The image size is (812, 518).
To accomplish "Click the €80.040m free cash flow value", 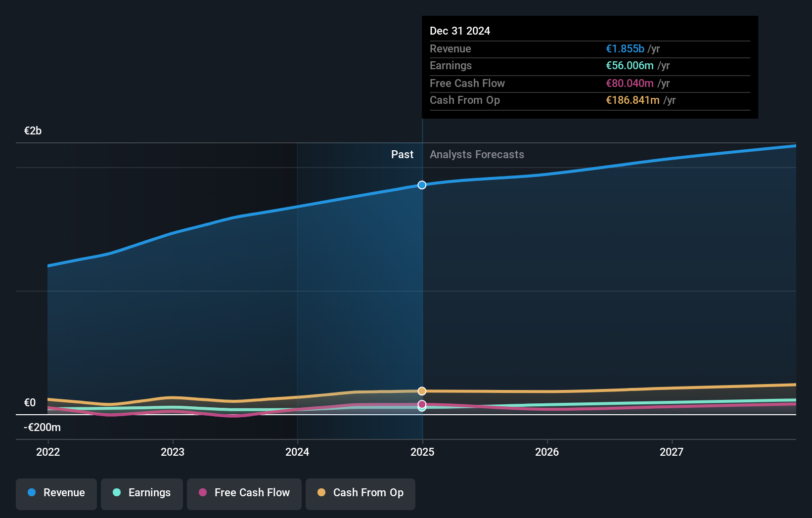I will coord(630,83).
